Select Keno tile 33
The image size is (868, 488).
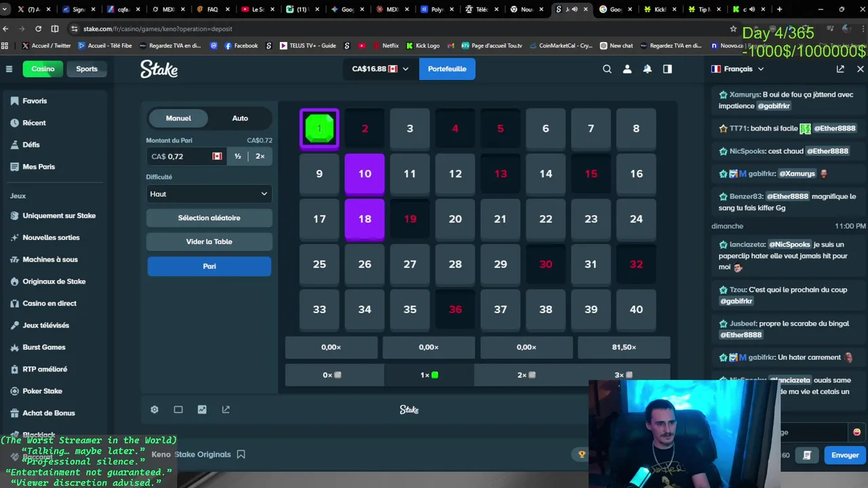[319, 310]
